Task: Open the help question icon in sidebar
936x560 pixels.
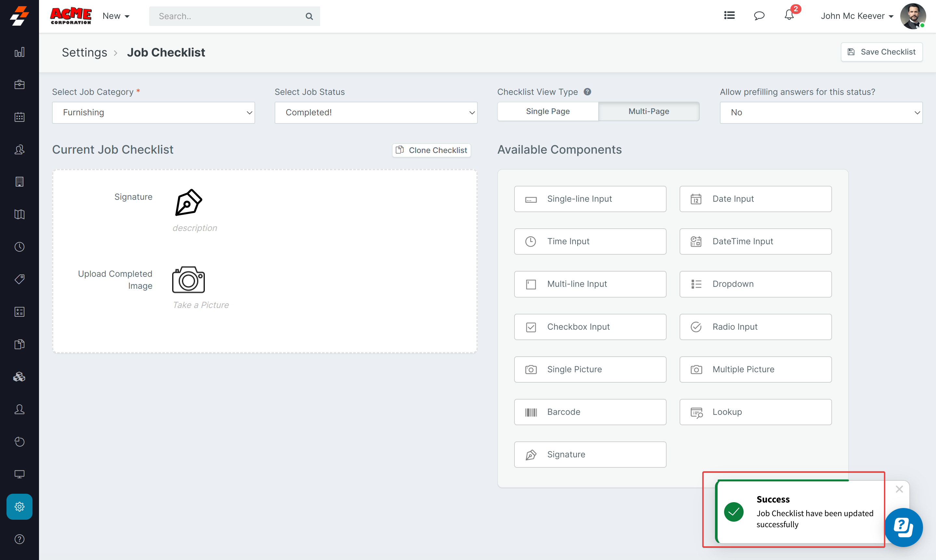Action: 19,539
